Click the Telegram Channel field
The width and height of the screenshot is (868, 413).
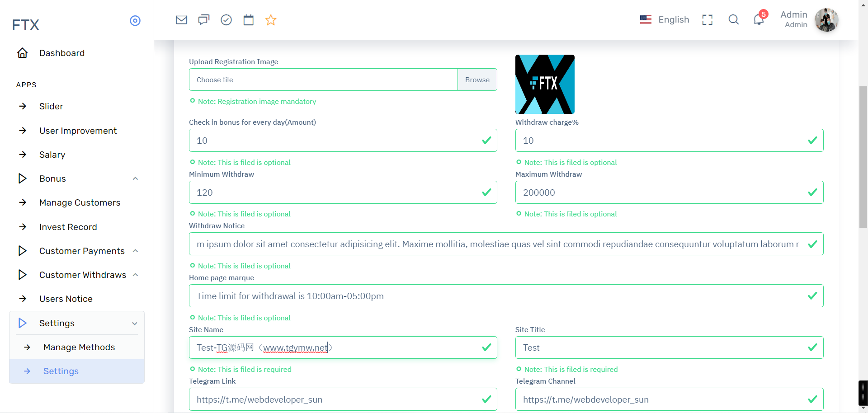point(669,399)
